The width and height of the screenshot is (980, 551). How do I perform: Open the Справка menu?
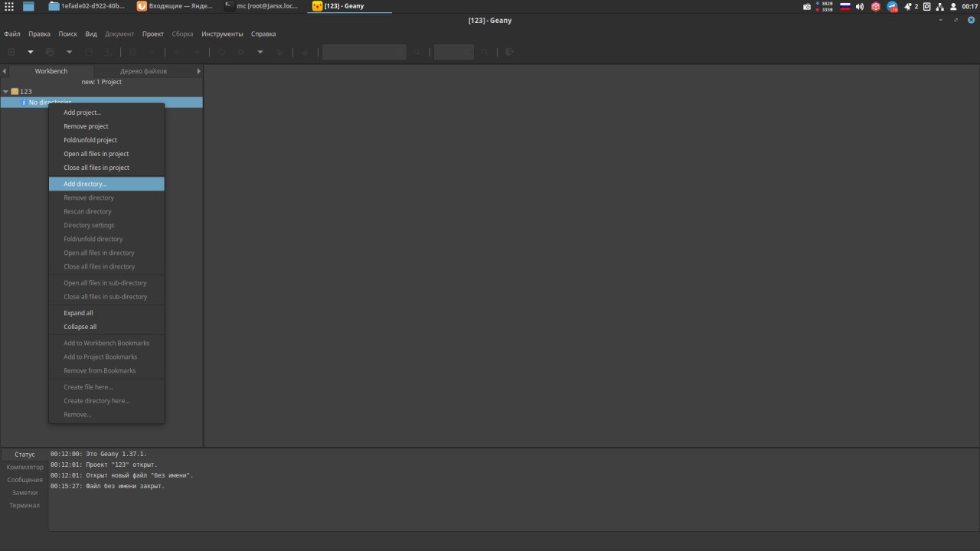pos(263,34)
